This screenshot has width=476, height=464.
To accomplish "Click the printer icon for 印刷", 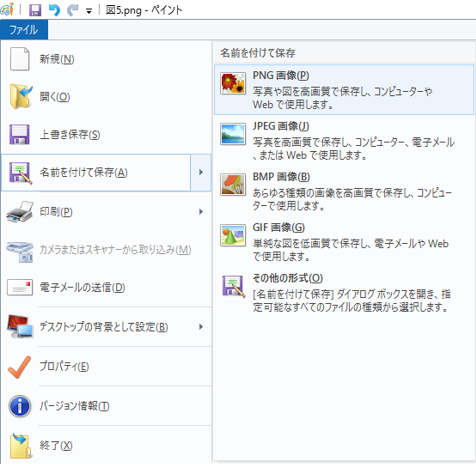I will click(x=20, y=212).
